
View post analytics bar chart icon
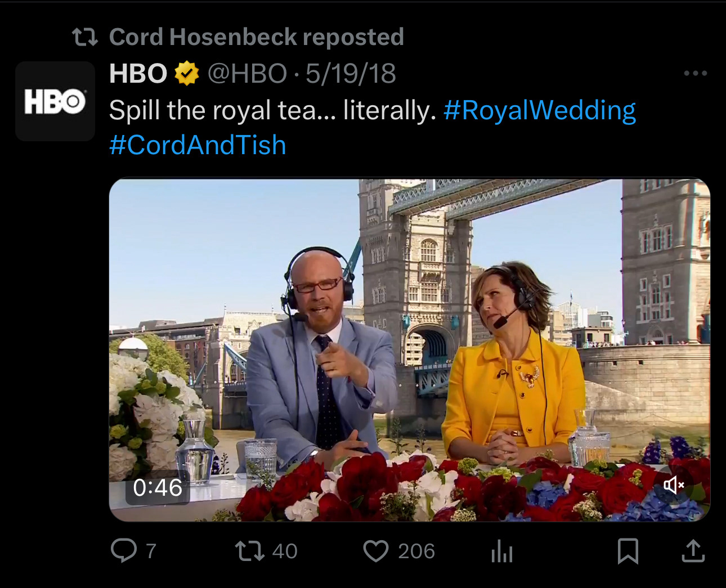(501, 551)
